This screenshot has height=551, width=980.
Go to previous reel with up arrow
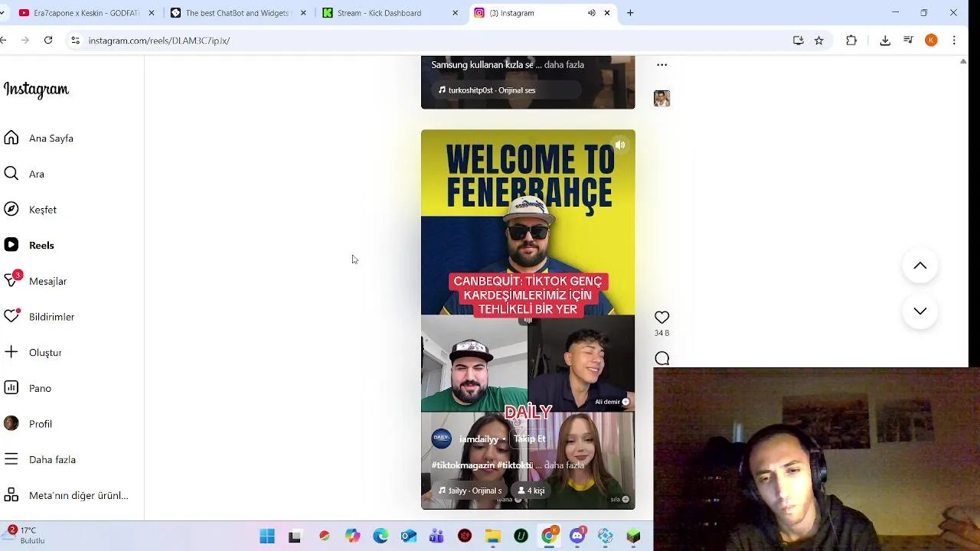click(920, 266)
